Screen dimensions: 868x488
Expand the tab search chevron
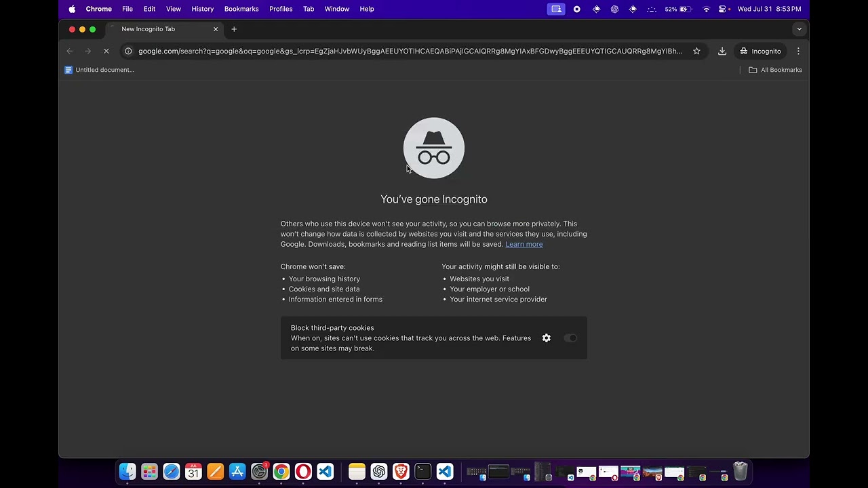tap(800, 29)
